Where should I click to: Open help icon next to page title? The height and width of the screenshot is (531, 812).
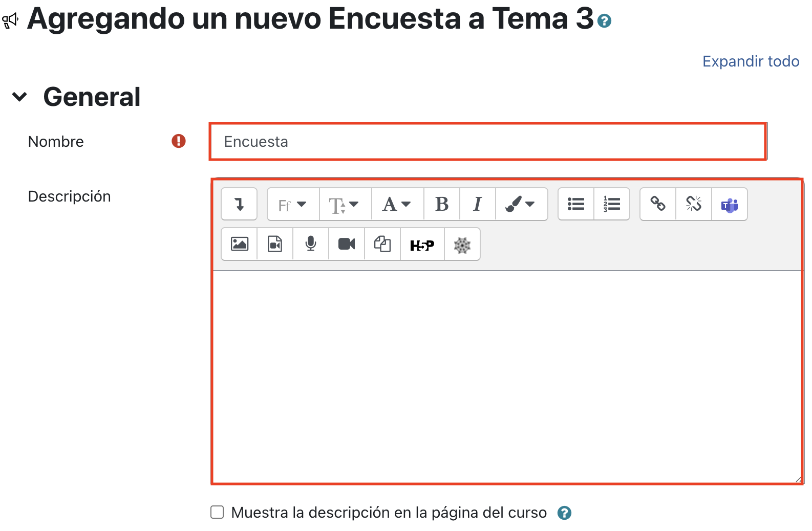(x=605, y=21)
